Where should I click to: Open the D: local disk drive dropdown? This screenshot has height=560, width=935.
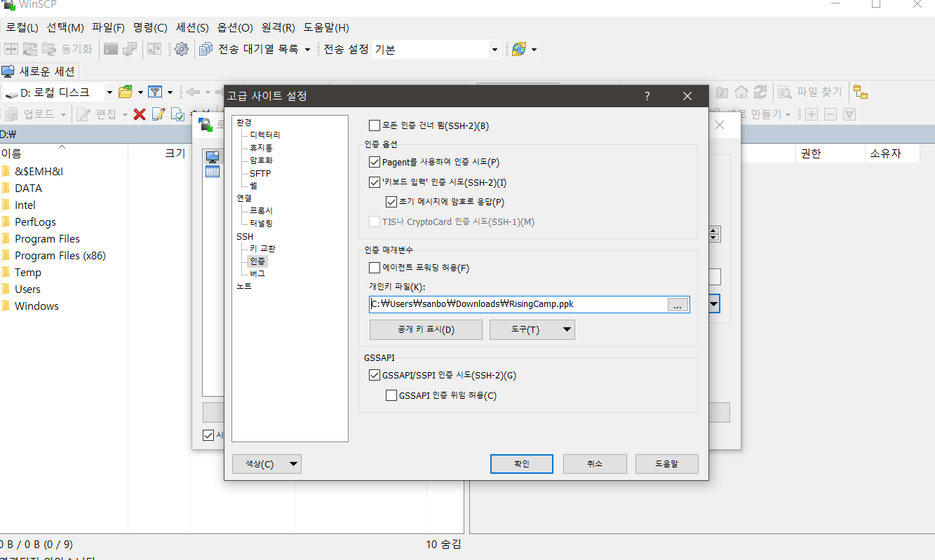coord(109,92)
